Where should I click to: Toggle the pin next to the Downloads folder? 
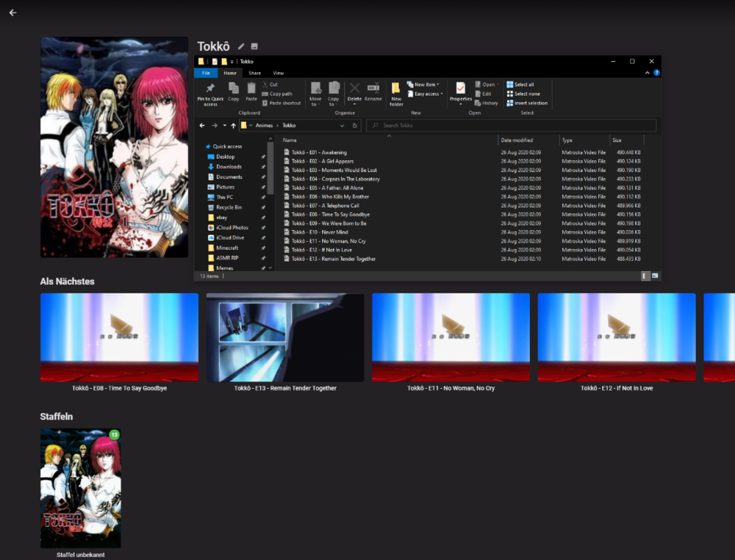pos(263,167)
